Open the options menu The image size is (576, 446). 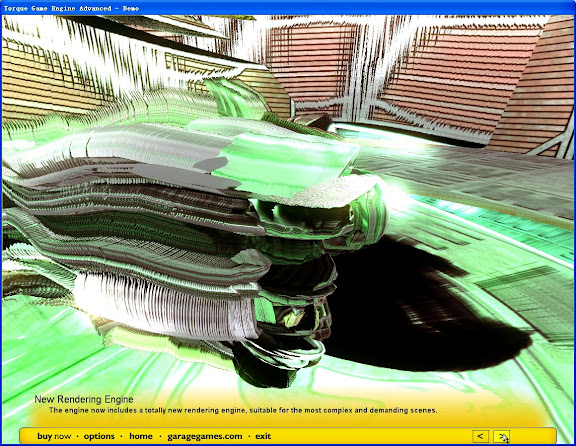99,436
